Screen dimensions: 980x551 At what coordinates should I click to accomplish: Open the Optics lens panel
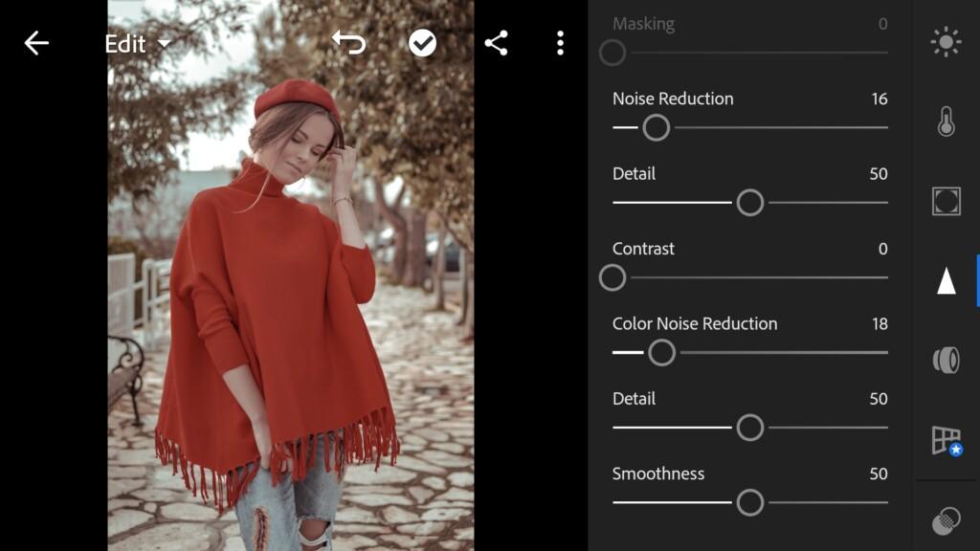[946, 361]
